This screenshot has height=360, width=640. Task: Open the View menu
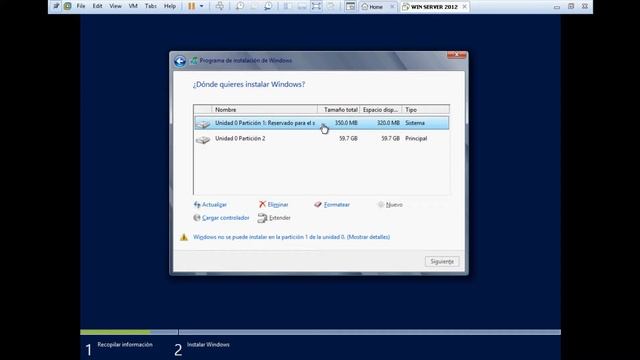116,6
